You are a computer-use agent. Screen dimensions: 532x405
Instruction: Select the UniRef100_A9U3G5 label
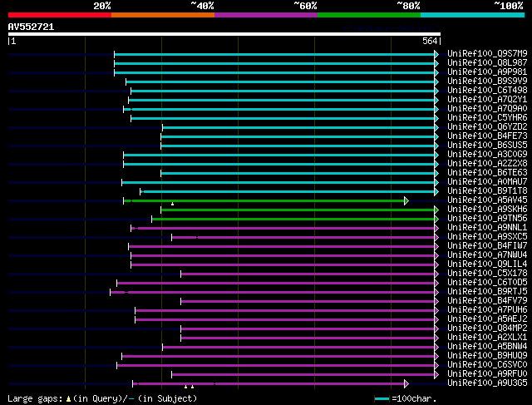coord(487,383)
